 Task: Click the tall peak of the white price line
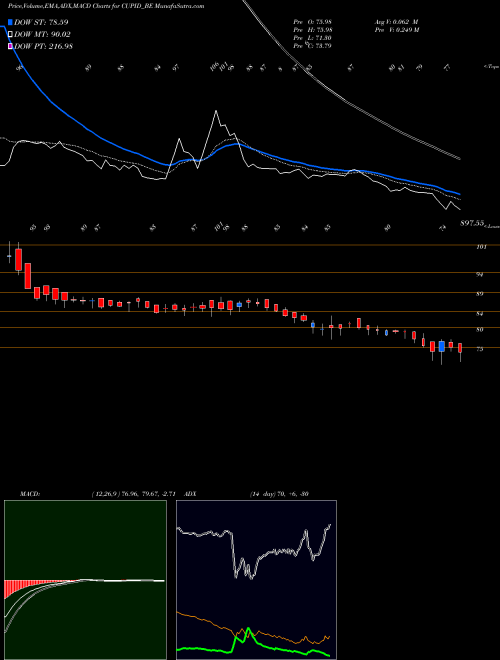tap(216, 113)
